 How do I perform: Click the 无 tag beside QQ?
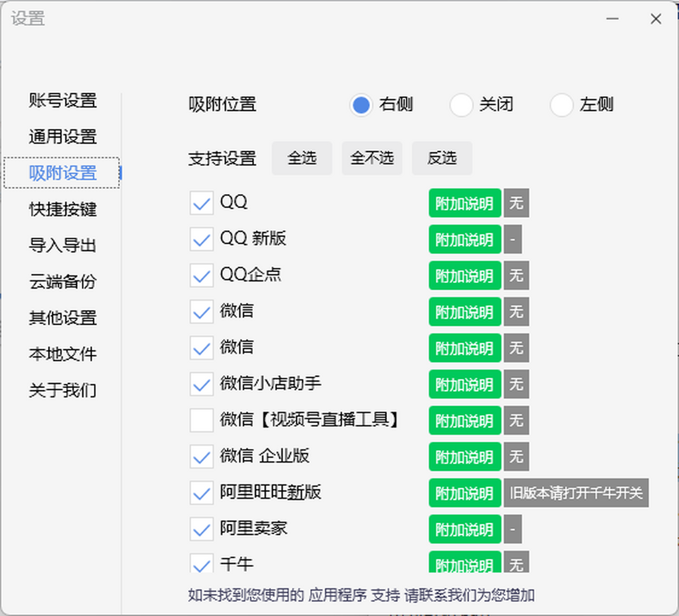pyautogui.click(x=516, y=203)
